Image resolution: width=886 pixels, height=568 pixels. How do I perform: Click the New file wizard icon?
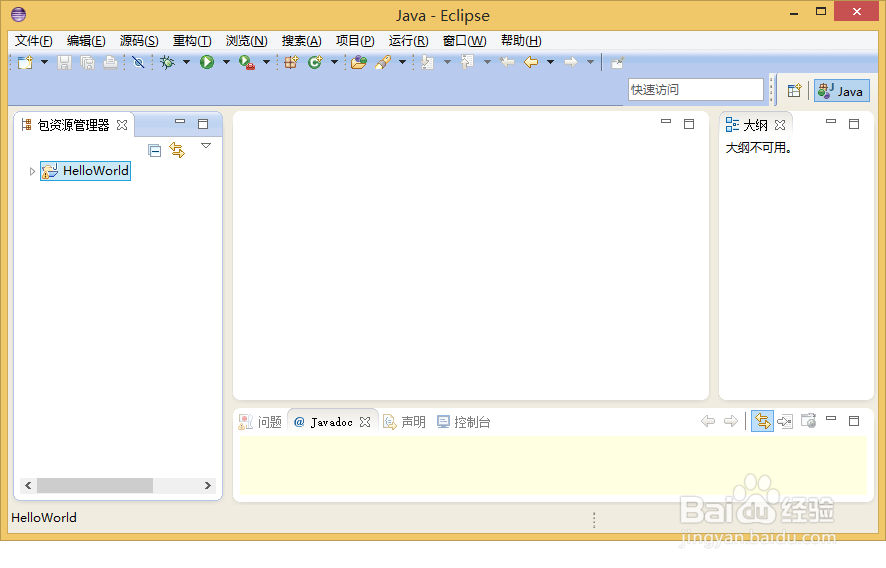25,62
